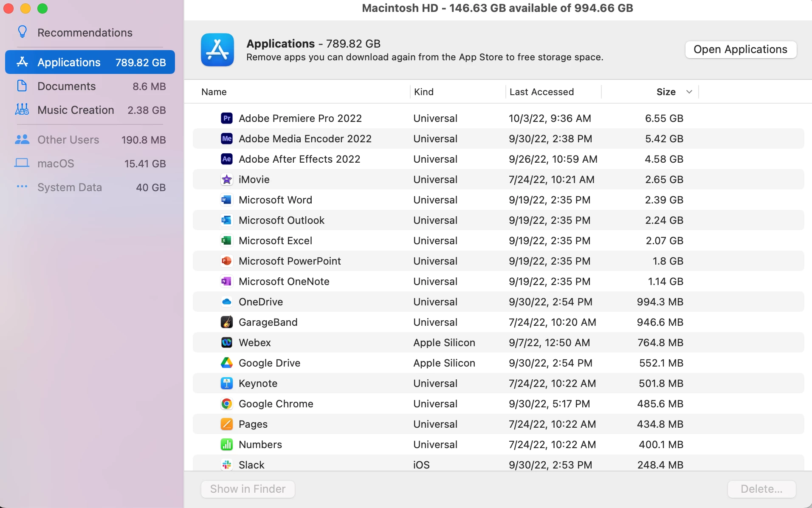This screenshot has width=812, height=508.
Task: Click the Delete... button
Action: [x=761, y=489]
